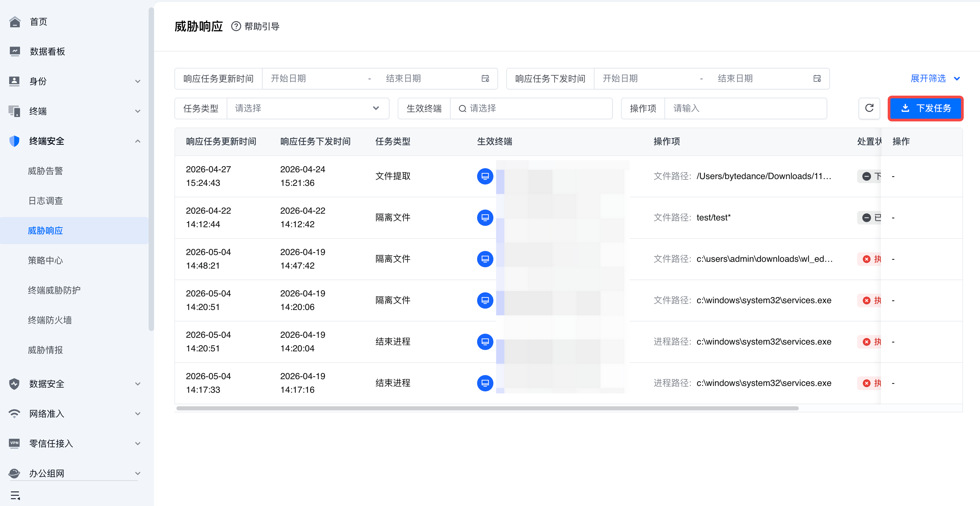Click 开始日期 of 响应任务更新时间
The width and height of the screenshot is (980, 506).
[x=288, y=79]
